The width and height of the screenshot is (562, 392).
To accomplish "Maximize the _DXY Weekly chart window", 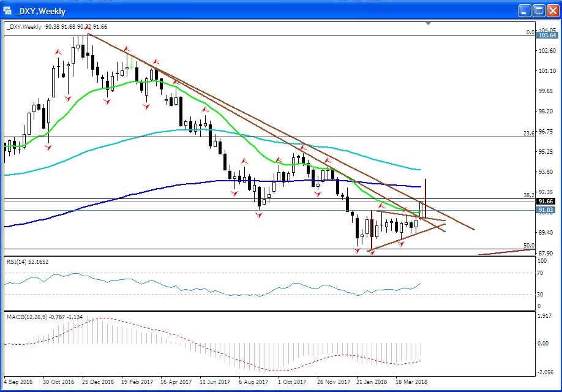I will click(538, 11).
